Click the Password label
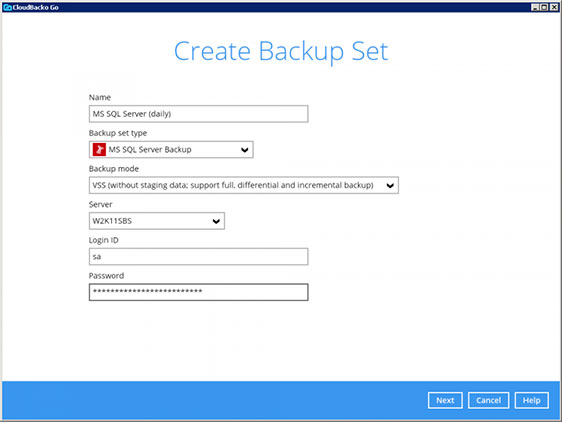Viewport: 562px width, 422px height. (x=106, y=276)
